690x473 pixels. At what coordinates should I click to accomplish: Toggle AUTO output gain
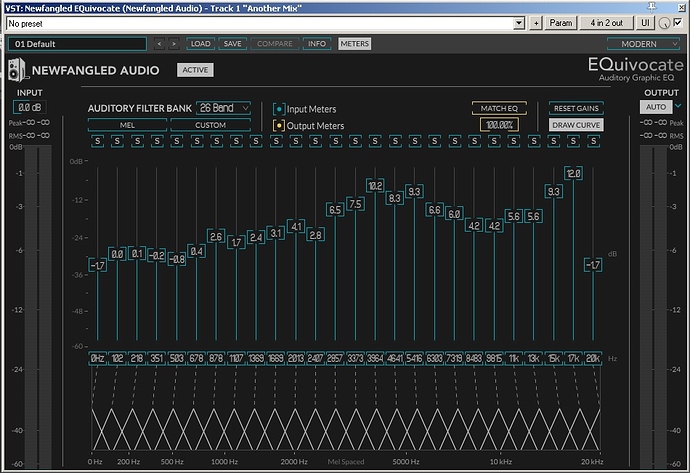click(x=656, y=107)
